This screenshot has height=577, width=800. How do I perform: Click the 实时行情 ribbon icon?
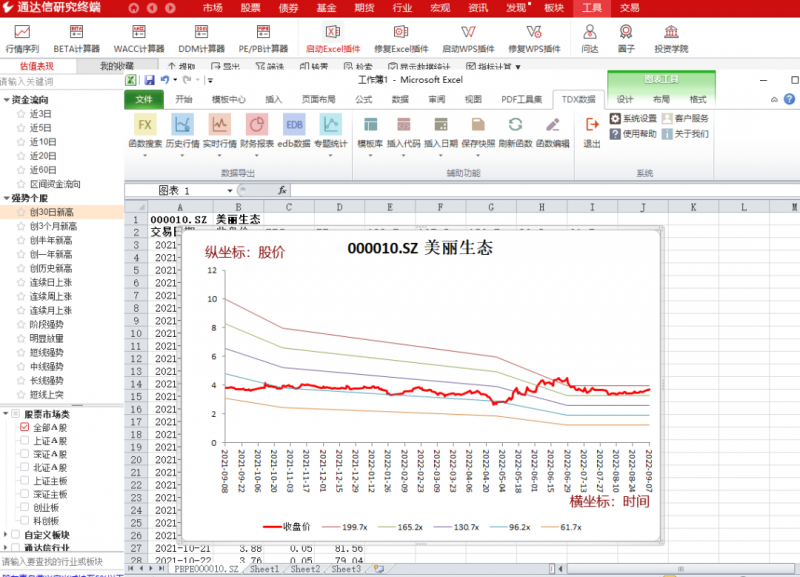click(219, 124)
